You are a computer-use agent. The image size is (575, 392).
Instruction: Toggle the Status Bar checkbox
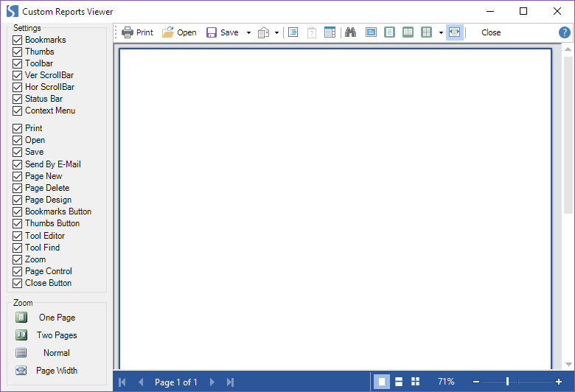(x=18, y=99)
